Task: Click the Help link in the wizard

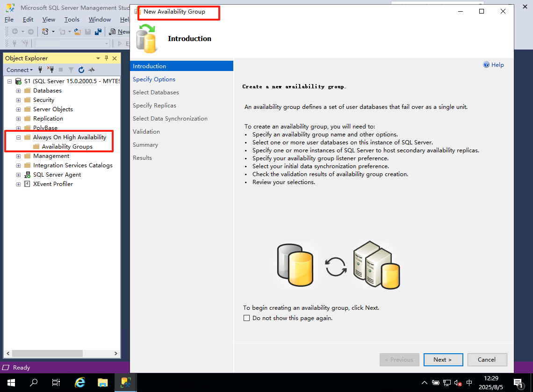Action: 497,64
